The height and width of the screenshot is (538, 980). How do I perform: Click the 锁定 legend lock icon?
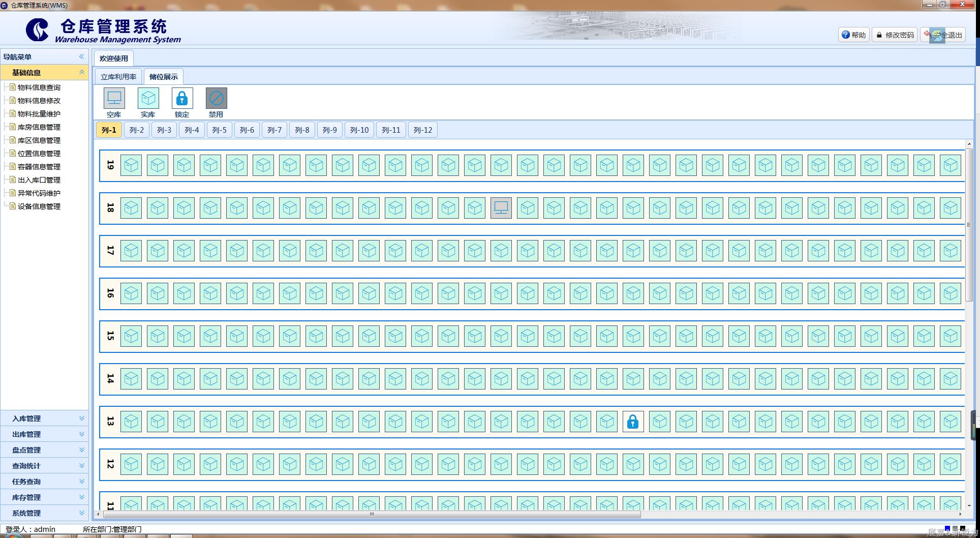click(182, 98)
